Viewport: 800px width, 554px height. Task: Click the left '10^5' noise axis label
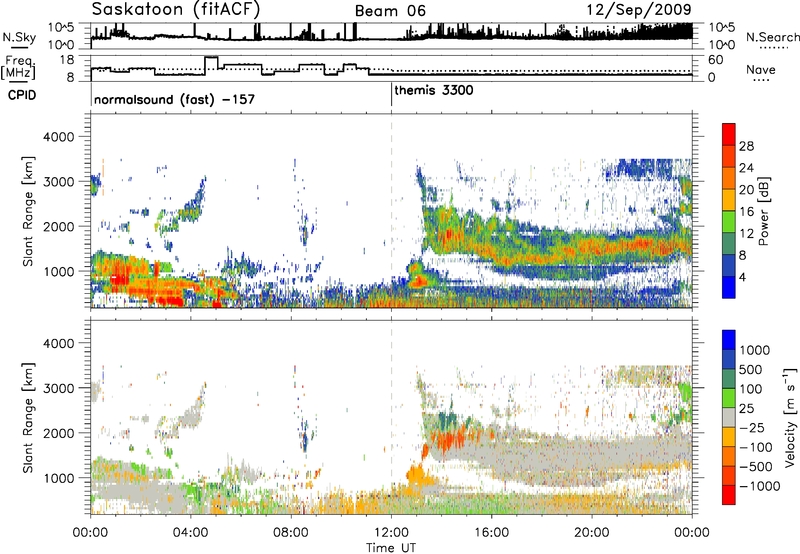click(x=61, y=27)
